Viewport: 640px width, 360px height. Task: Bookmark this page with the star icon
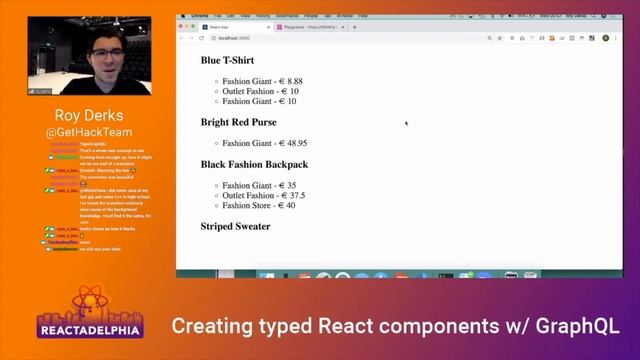(500, 38)
